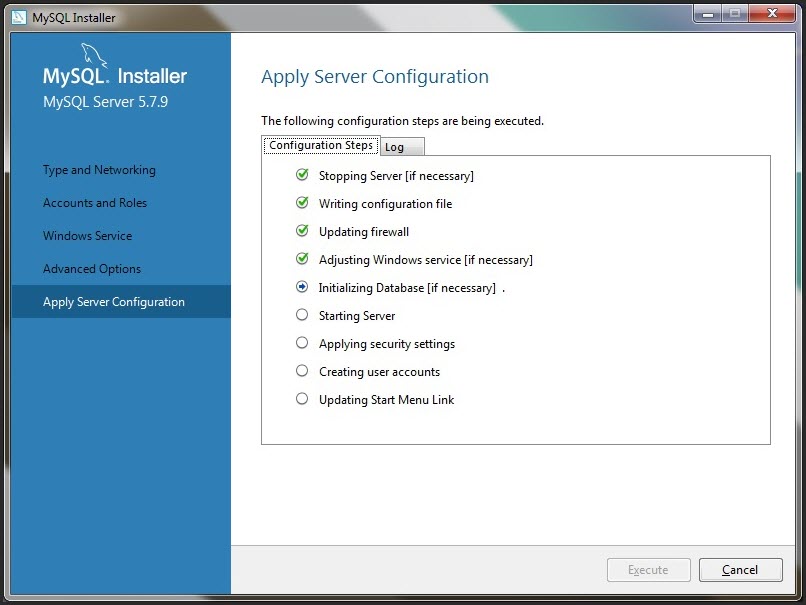The width and height of the screenshot is (806, 605).
Task: Select Apply Server Configuration in sidebar
Action: pyautogui.click(x=121, y=302)
